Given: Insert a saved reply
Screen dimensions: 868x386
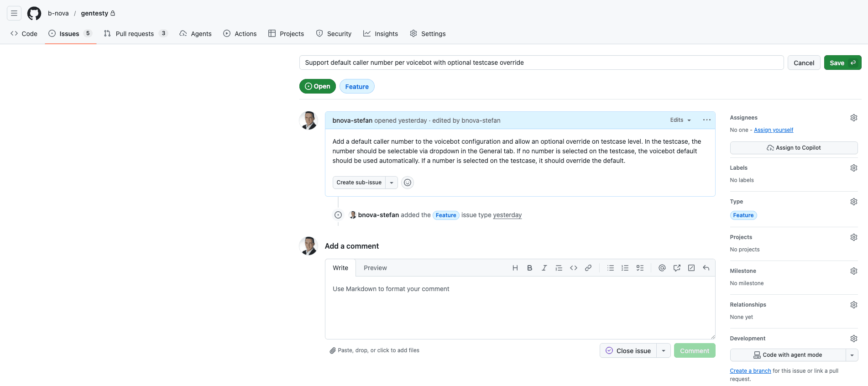Looking at the screenshot, I should coord(706,268).
